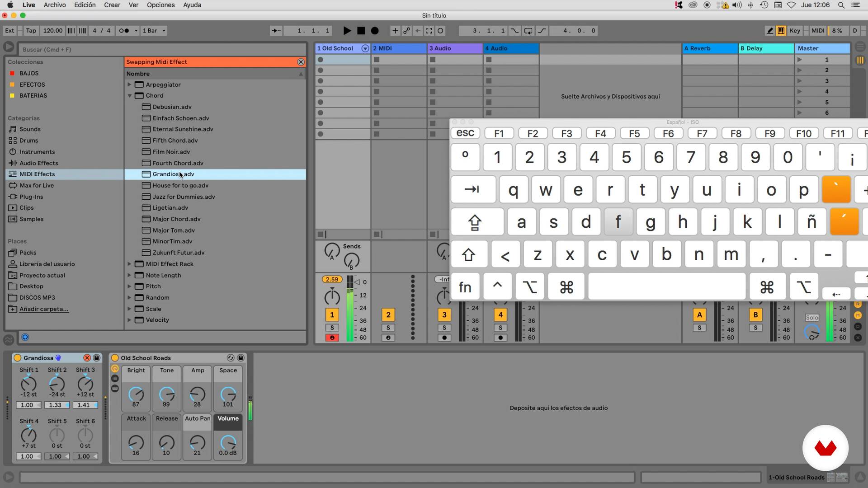Open the Archivo menu
Image resolution: width=868 pixels, height=488 pixels.
click(x=55, y=5)
